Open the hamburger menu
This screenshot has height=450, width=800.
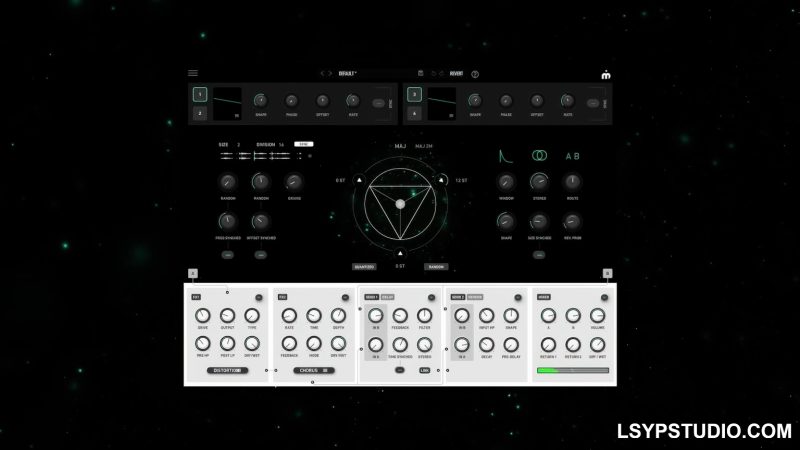(193, 73)
